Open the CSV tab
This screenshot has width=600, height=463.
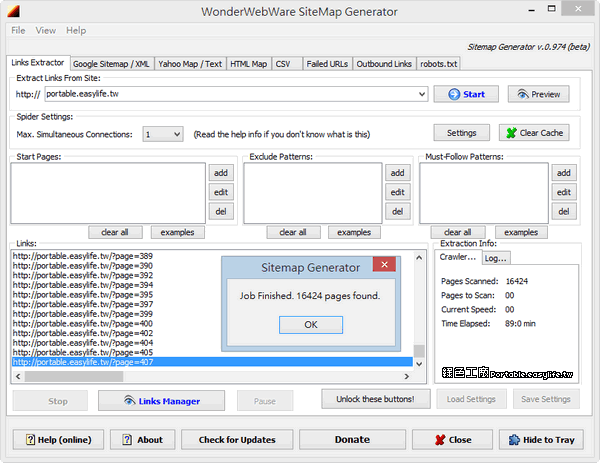click(287, 64)
